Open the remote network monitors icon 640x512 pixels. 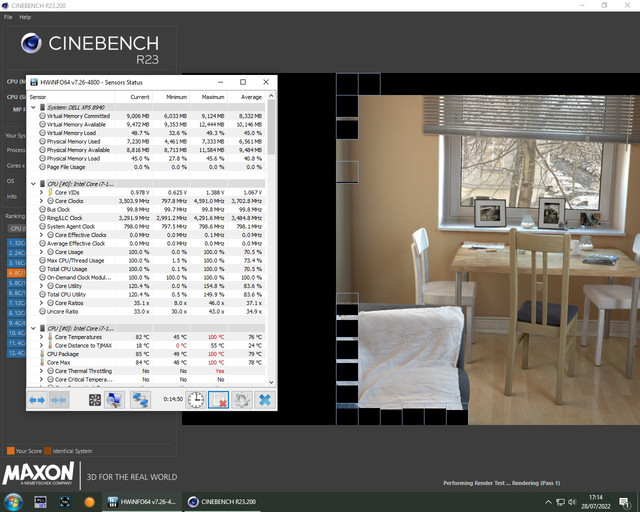(140, 400)
